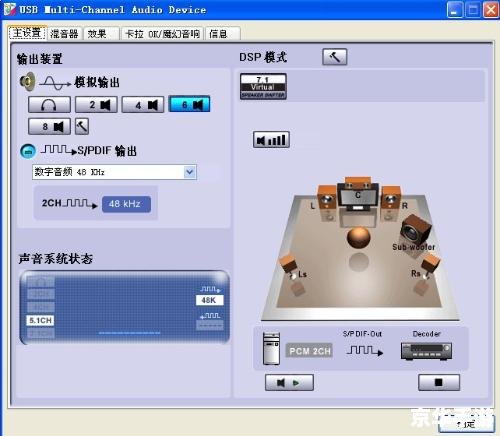Test the Sub-woofer speaker

coord(415,230)
